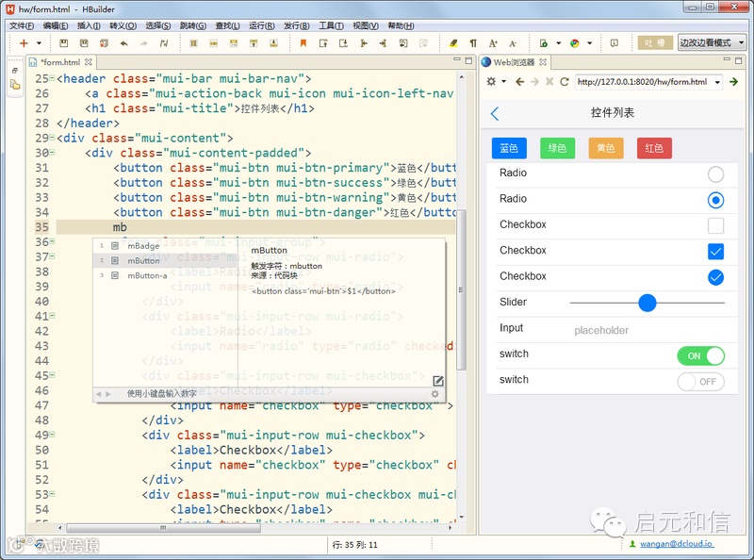Check the first unchecked Checkbox
Screen dimensions: 754x560
715,225
